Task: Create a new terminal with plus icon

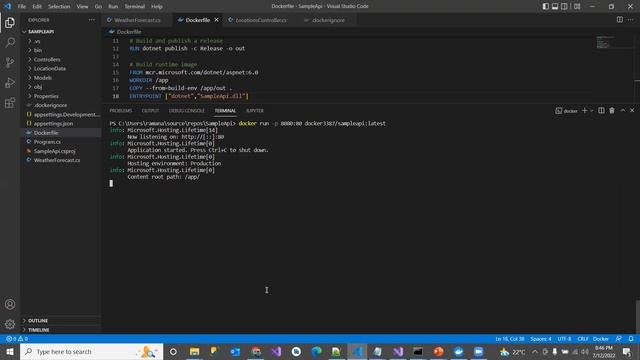Action: click(584, 111)
